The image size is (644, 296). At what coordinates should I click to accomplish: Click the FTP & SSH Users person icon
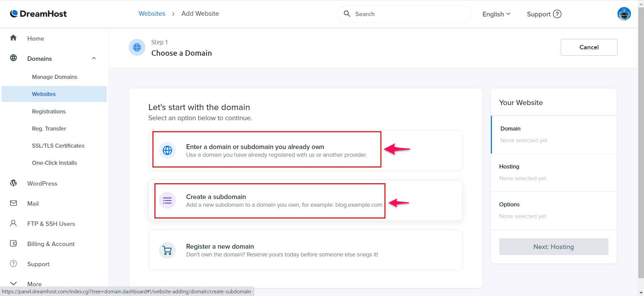(x=13, y=223)
